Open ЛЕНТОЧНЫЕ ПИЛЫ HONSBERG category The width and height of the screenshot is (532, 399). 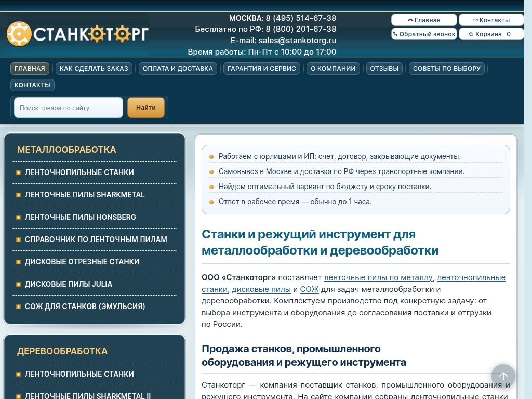pos(81,217)
